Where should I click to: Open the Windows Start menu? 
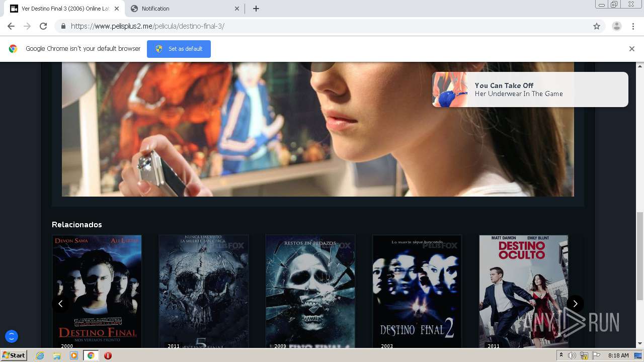[14, 355]
